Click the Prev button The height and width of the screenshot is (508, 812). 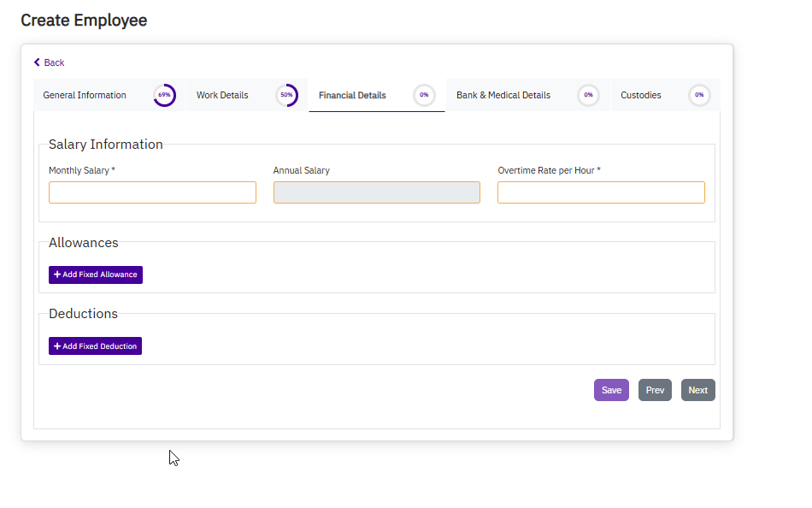(655, 390)
